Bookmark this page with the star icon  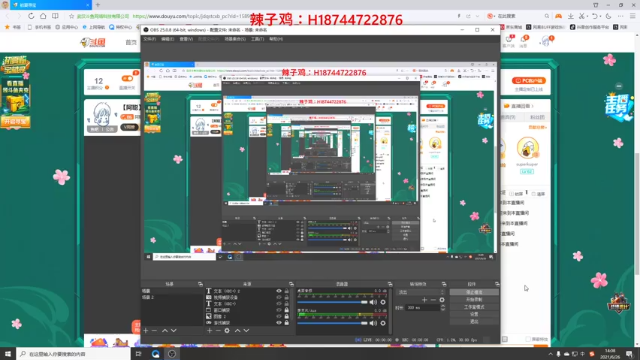(x=71, y=16)
